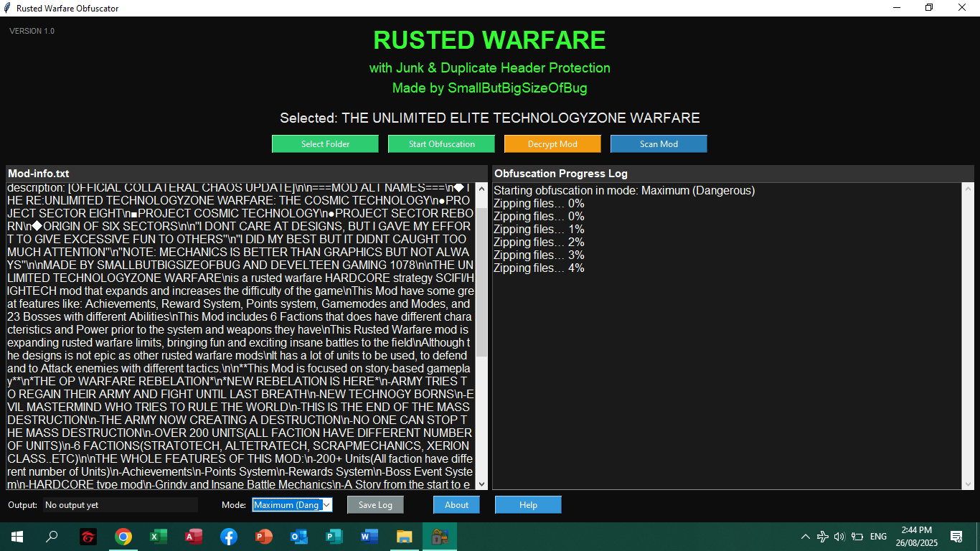Open the About dialog
Screen dimensions: 980x551
click(456, 505)
